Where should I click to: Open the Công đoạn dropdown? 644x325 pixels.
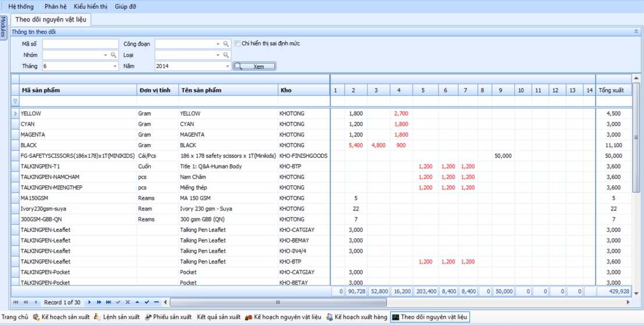218,44
